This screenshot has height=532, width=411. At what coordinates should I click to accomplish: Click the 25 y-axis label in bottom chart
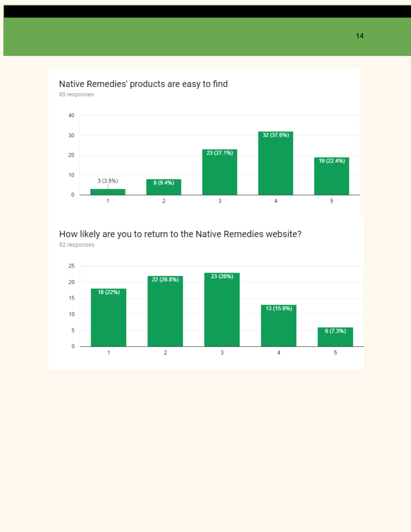point(71,266)
